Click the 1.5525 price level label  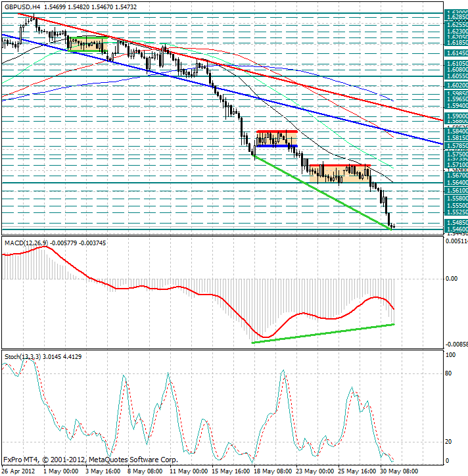[456, 212]
